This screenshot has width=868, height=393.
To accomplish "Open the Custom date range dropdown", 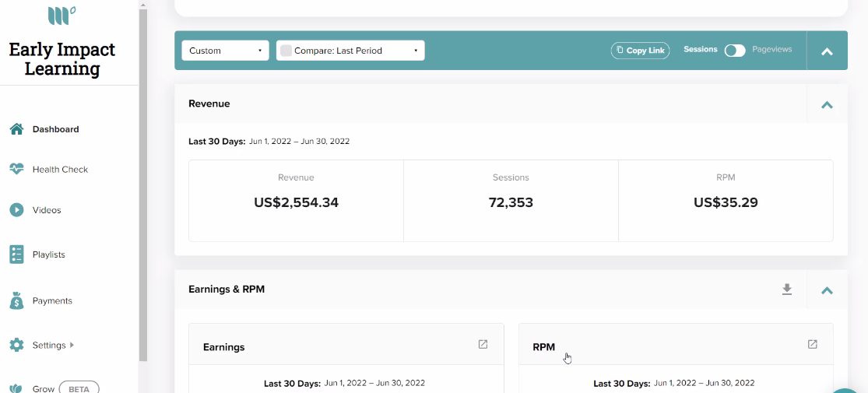I will tap(225, 51).
